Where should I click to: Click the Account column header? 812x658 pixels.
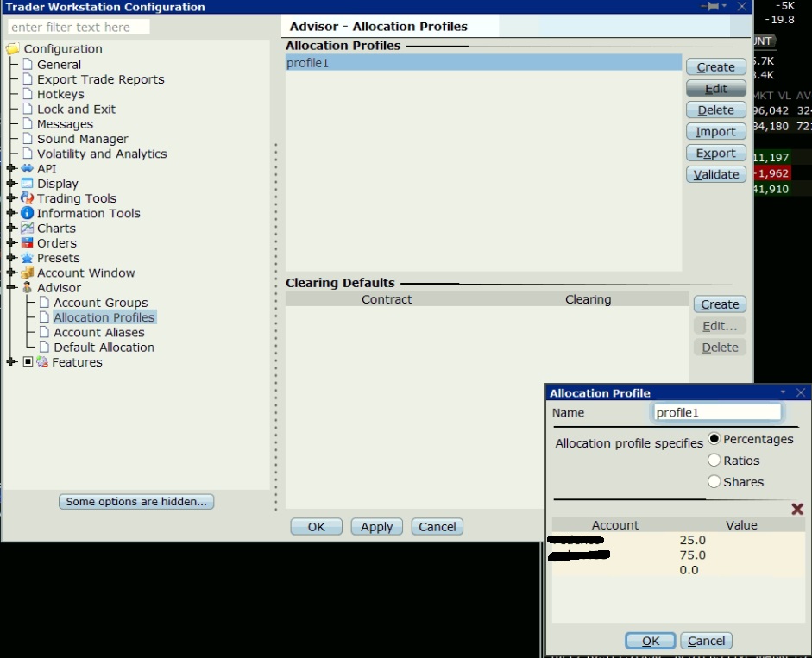615,525
